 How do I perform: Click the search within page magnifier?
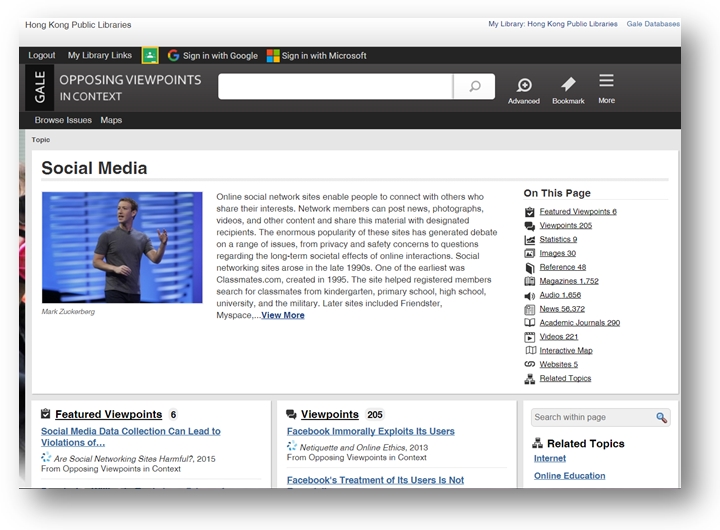tap(661, 417)
